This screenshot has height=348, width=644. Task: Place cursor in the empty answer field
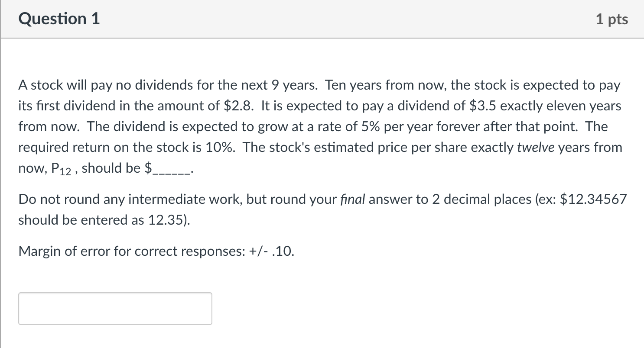115,308
